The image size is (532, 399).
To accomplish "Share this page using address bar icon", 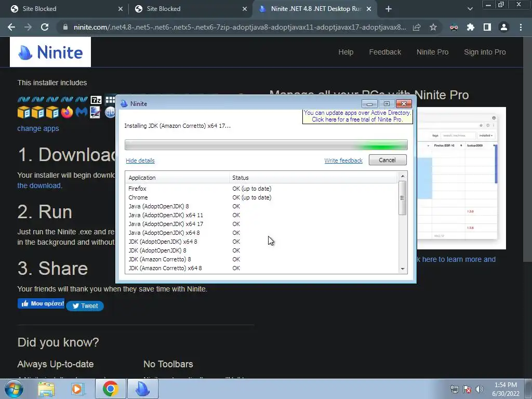I will tap(417, 28).
